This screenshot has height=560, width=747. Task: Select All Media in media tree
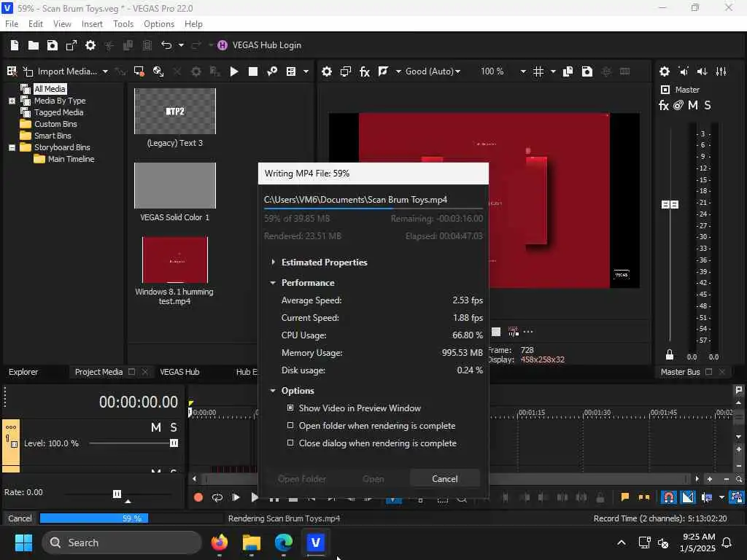click(x=50, y=89)
